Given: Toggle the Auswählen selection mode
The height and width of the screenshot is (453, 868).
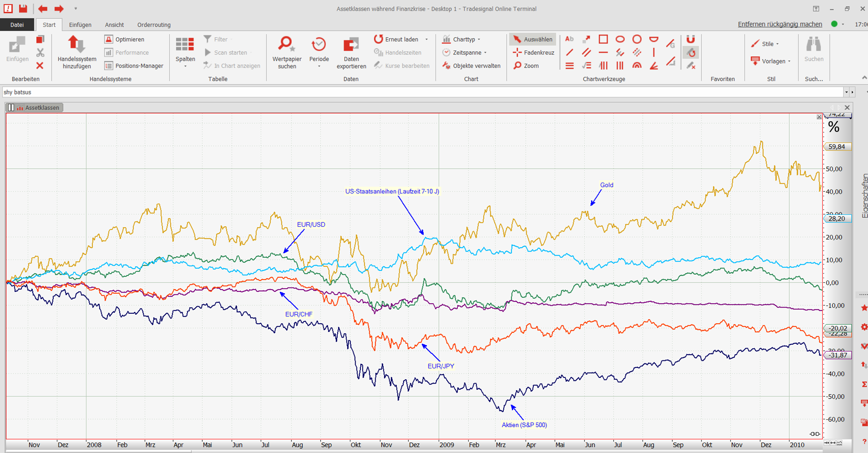Looking at the screenshot, I should point(533,39).
